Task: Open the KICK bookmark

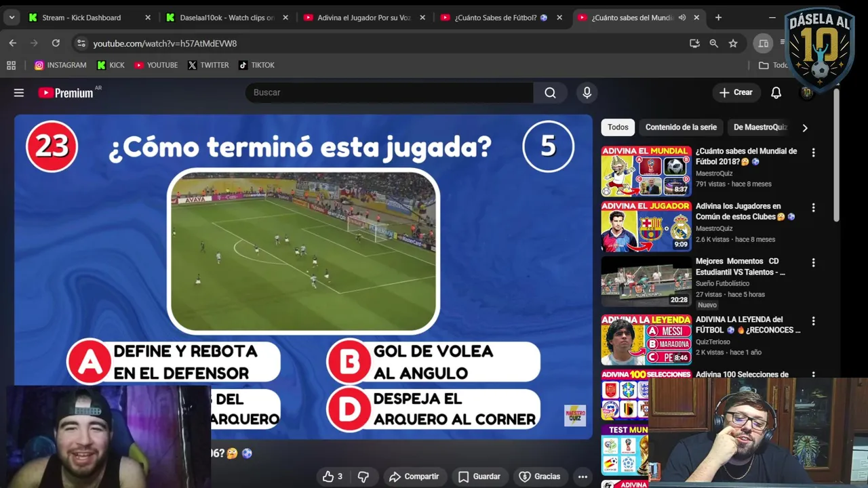Action: [111, 65]
